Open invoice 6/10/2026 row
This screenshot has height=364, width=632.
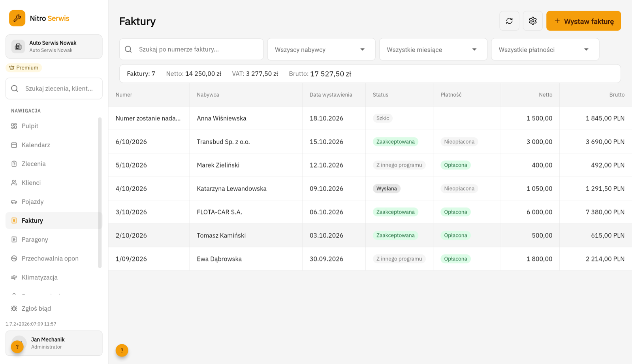click(370, 142)
